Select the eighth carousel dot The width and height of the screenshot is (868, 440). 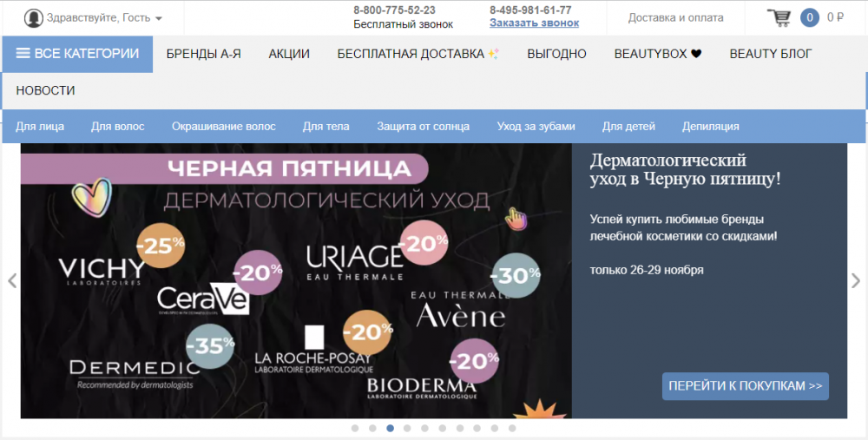pyautogui.click(x=477, y=428)
